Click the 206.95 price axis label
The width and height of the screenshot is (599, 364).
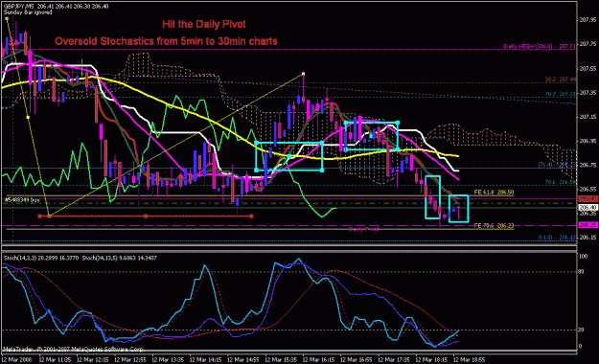click(587, 141)
